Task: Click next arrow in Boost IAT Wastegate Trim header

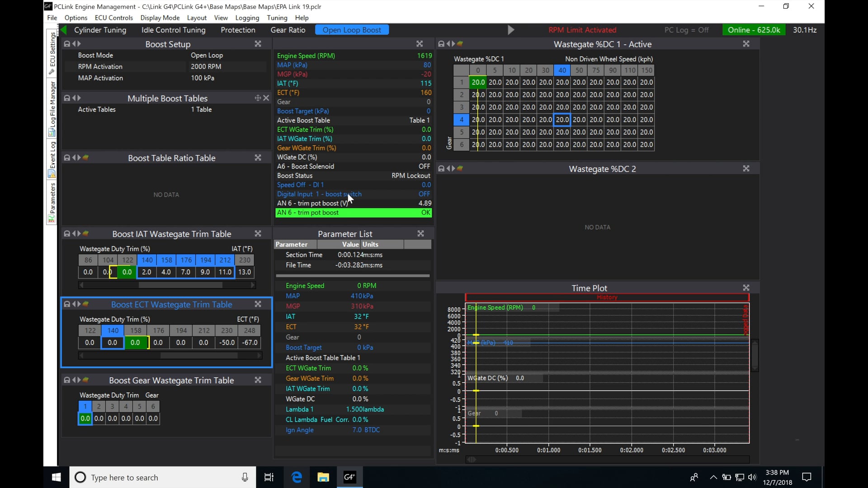Action: [79, 234]
